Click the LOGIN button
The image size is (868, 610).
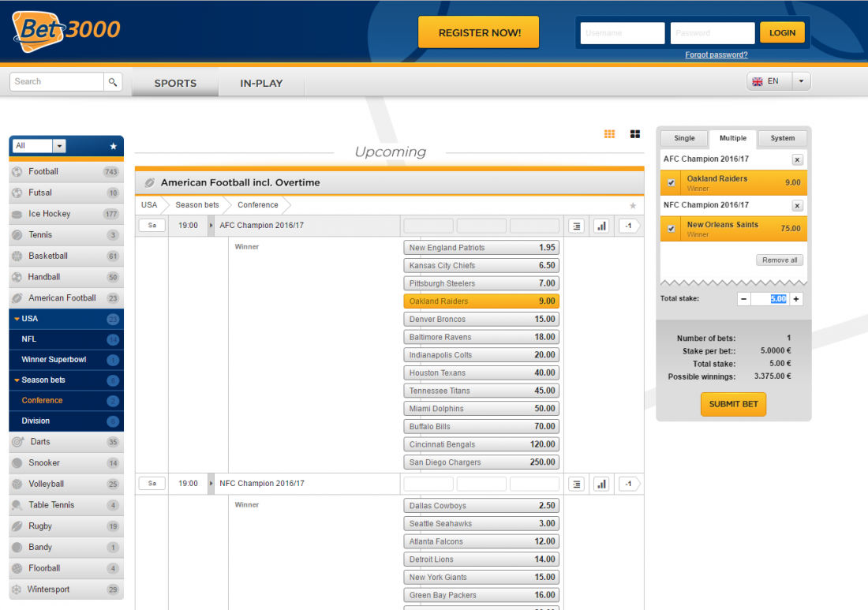782,33
